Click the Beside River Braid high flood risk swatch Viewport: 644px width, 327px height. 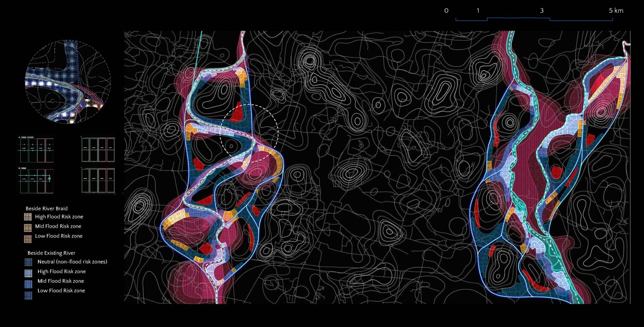coord(28,217)
